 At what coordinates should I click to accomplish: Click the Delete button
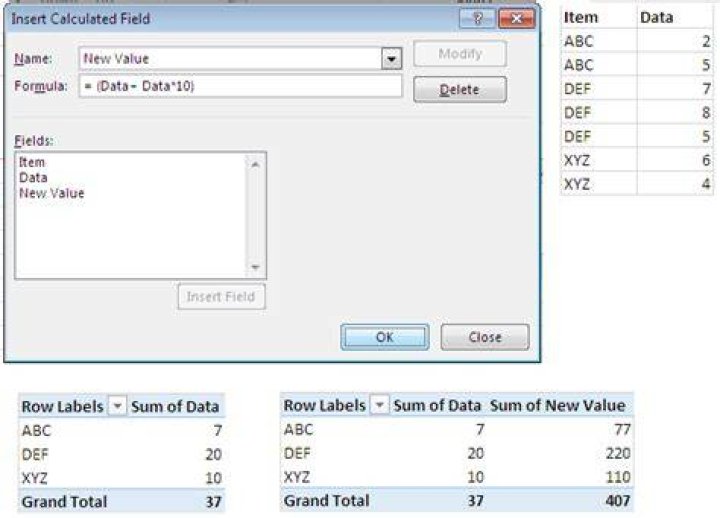pos(460,90)
